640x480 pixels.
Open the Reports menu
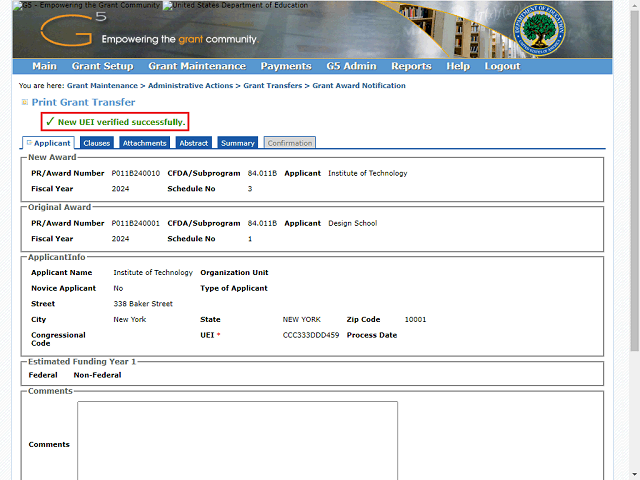pos(411,66)
